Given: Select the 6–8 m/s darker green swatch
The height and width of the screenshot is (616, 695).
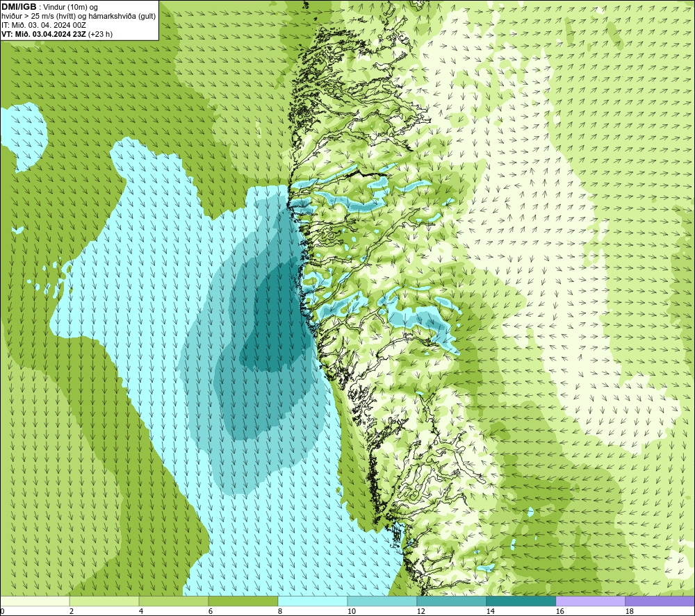Looking at the screenshot, I should tap(243, 601).
